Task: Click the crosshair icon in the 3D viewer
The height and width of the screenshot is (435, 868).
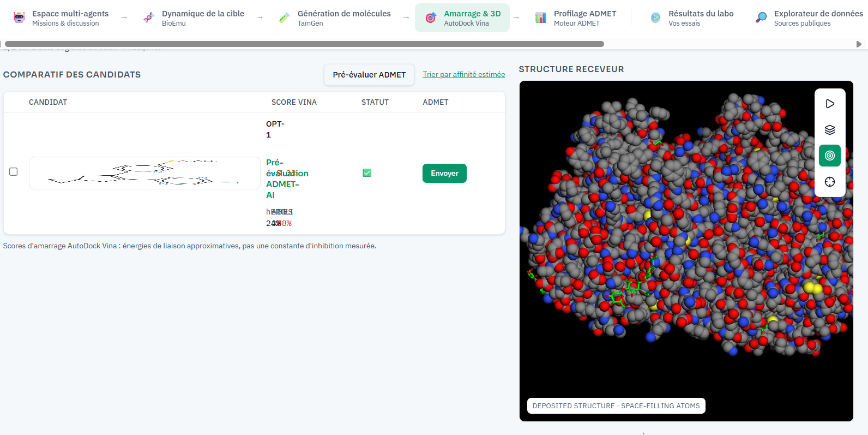Action: [x=830, y=182]
